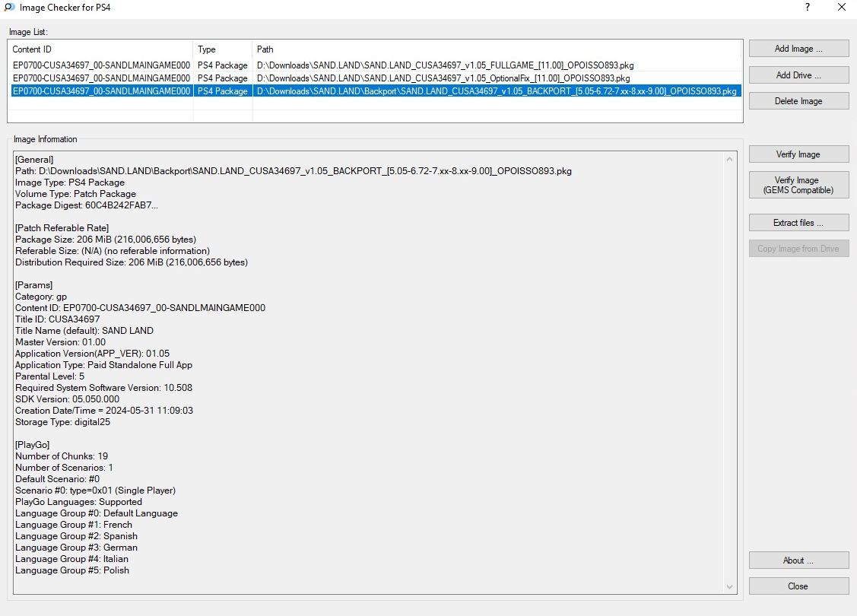Open the About window
Image resolution: width=857 pixels, height=616 pixels.
pyautogui.click(x=798, y=560)
